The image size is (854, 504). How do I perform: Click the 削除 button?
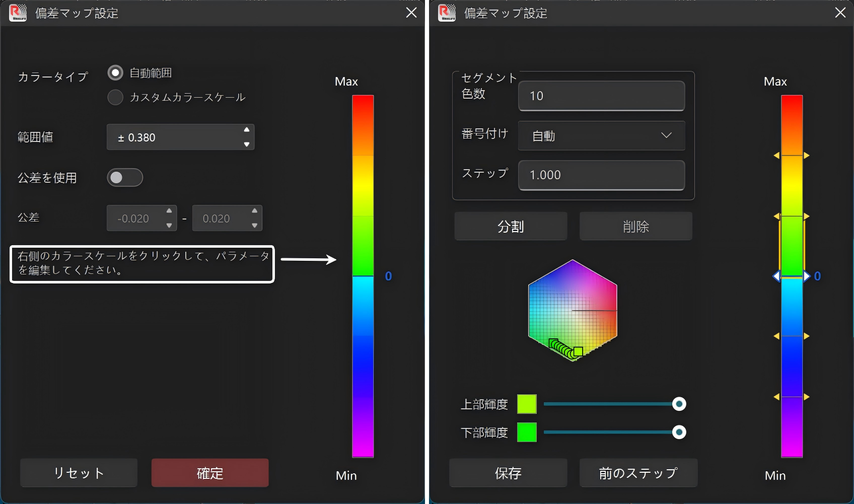pos(636,226)
